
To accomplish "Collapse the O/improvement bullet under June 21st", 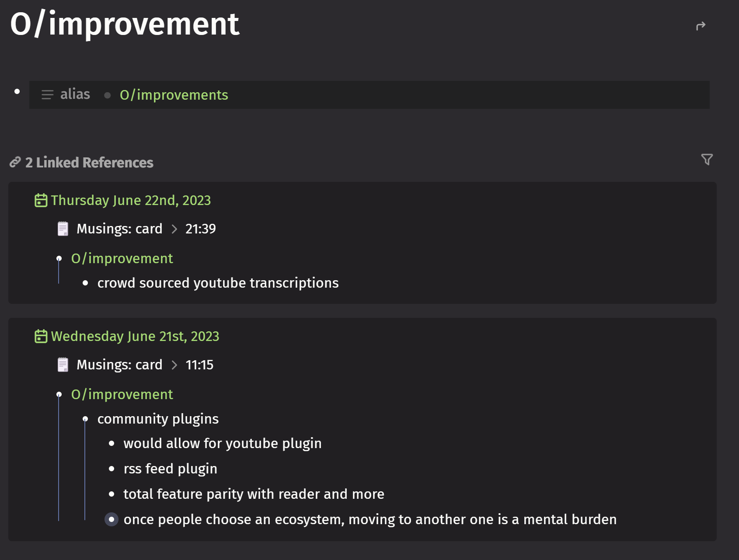I will pos(59,395).
